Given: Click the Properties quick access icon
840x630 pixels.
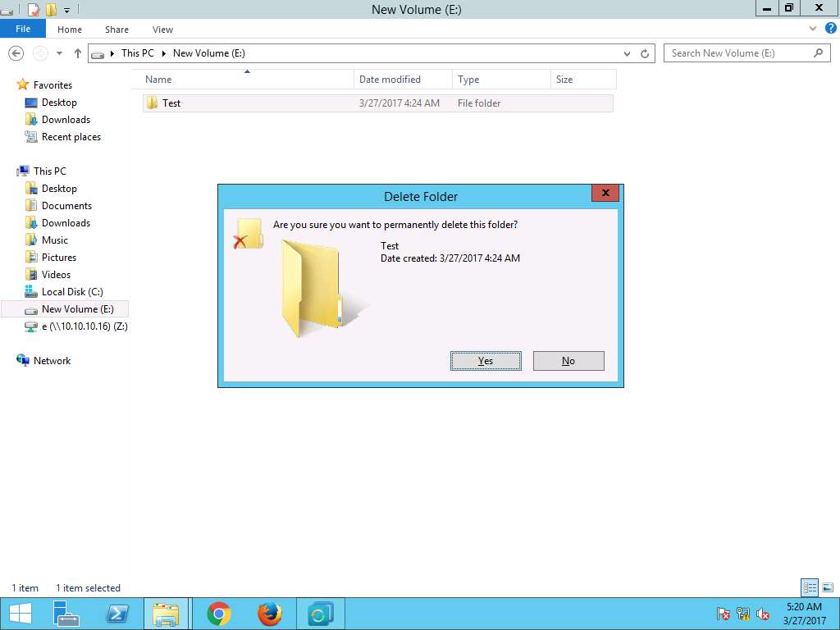Looking at the screenshot, I should pyautogui.click(x=33, y=9).
